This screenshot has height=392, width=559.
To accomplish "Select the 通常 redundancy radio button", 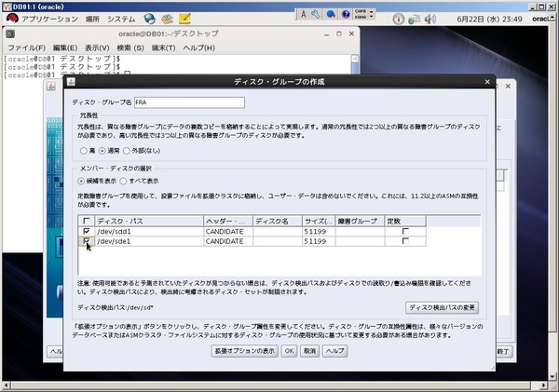I will click(x=102, y=151).
